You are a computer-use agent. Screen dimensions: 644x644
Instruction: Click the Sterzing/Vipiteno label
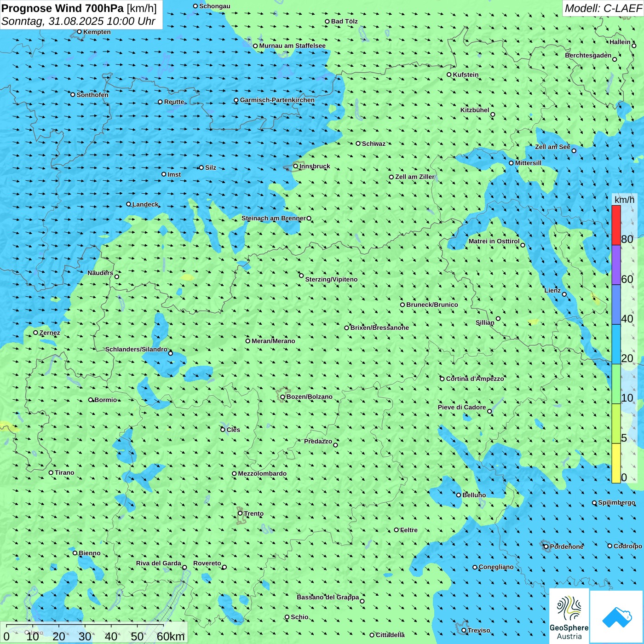click(x=331, y=279)
